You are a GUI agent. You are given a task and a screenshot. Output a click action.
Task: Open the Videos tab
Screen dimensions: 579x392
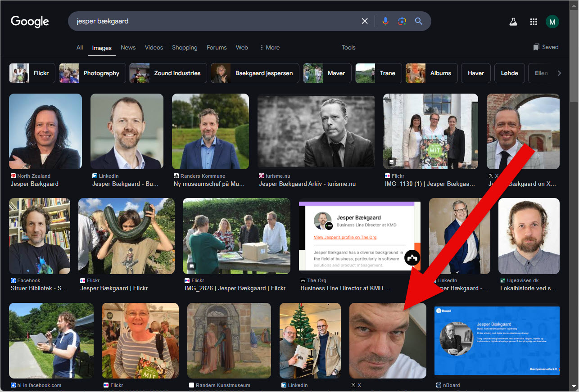point(154,47)
